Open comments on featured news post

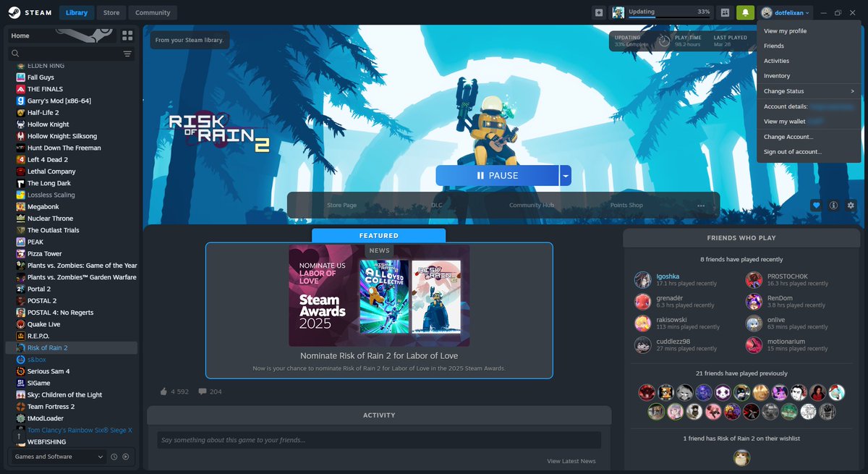pos(202,392)
